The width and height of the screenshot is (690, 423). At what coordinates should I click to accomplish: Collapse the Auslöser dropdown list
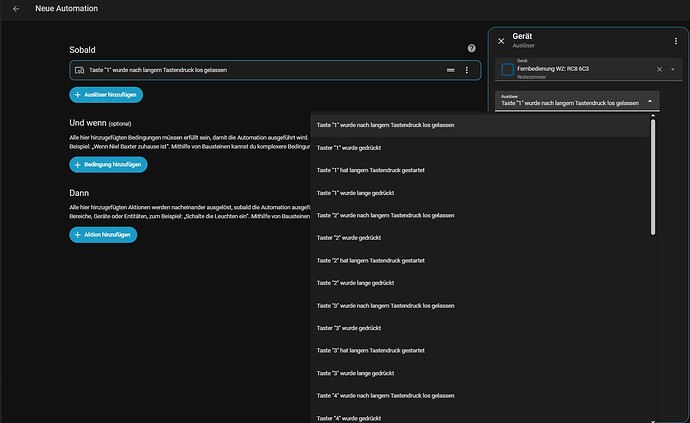(650, 101)
